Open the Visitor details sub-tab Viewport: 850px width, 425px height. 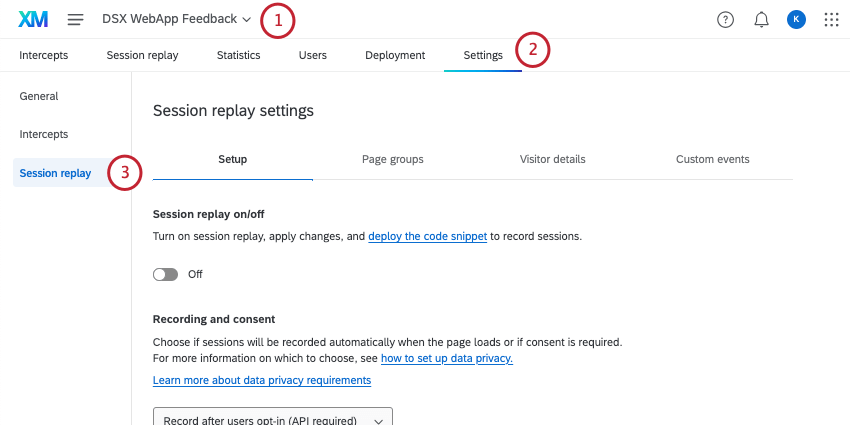[552, 159]
